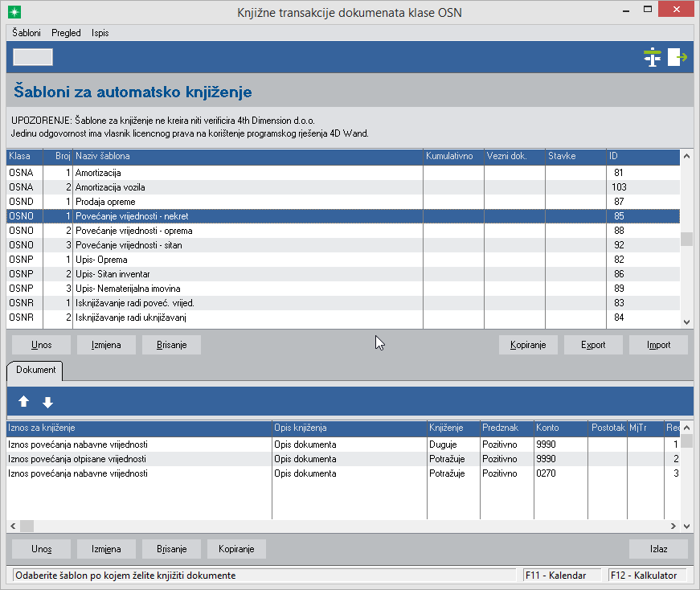Click the exit door icon in toolbar
This screenshot has height=590, width=700.
[x=677, y=57]
